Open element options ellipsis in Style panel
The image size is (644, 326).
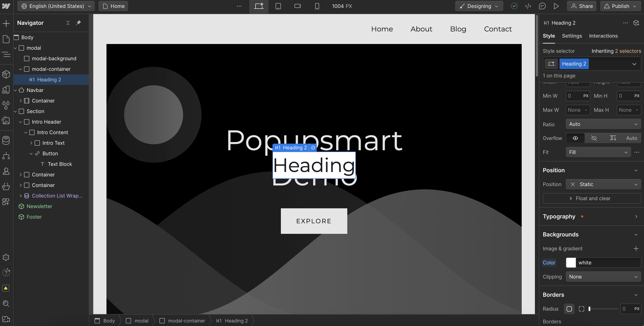click(625, 23)
